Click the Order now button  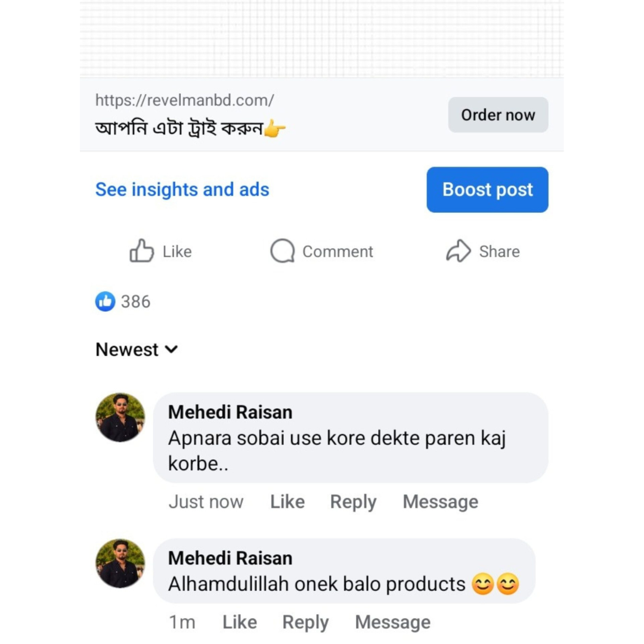tap(498, 115)
